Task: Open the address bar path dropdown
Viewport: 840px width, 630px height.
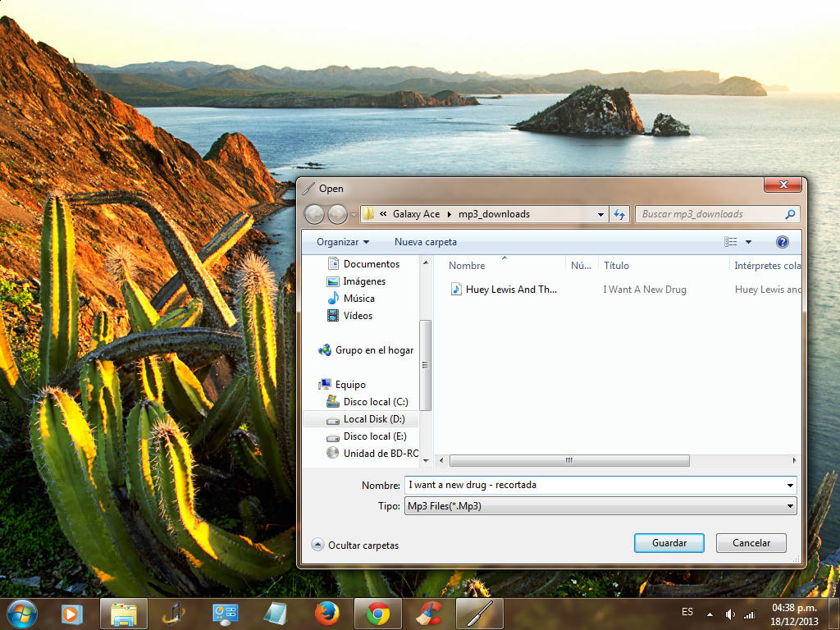Action: (x=600, y=214)
